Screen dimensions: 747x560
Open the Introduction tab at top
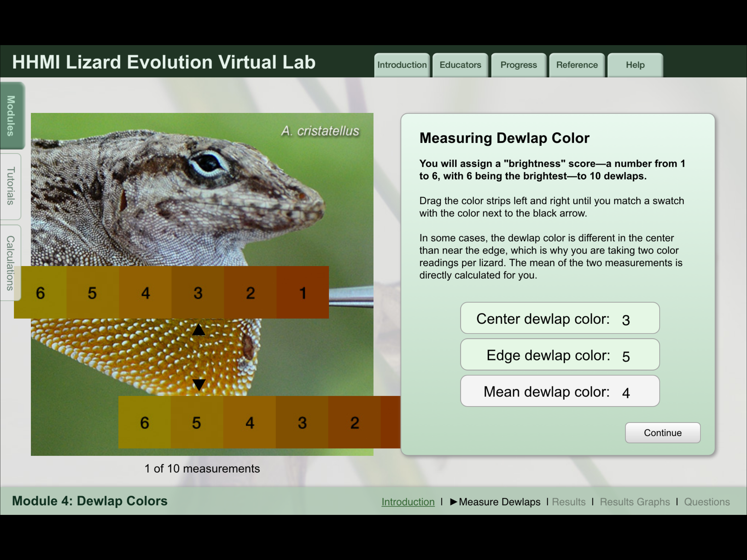point(402,65)
